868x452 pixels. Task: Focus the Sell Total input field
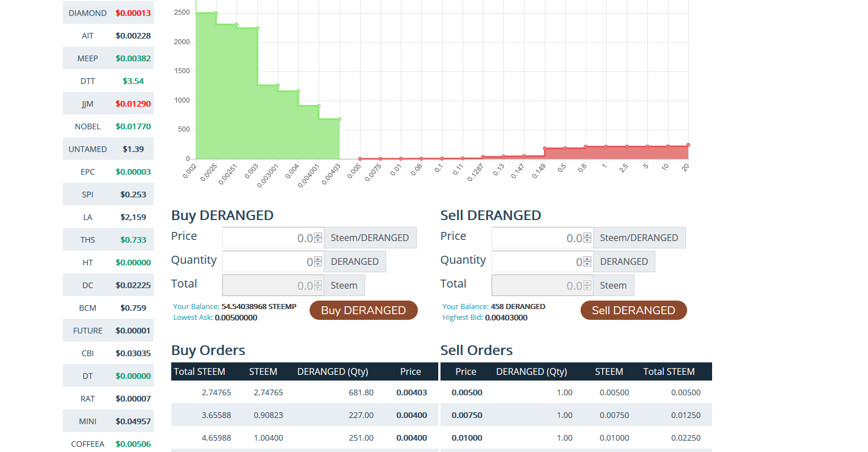click(542, 285)
